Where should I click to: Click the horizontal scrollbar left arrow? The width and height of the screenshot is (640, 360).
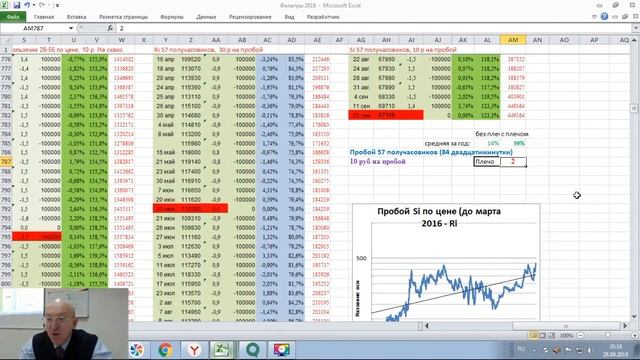tap(427, 326)
